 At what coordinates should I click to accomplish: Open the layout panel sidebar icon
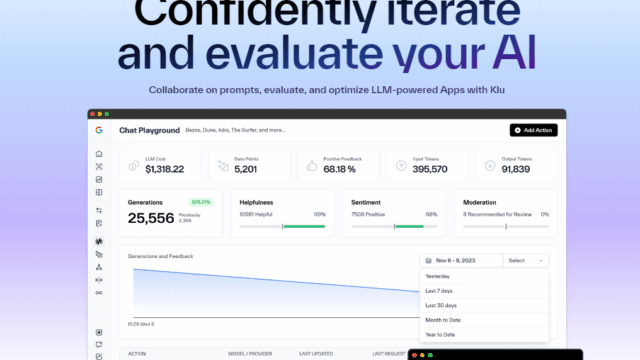99,192
